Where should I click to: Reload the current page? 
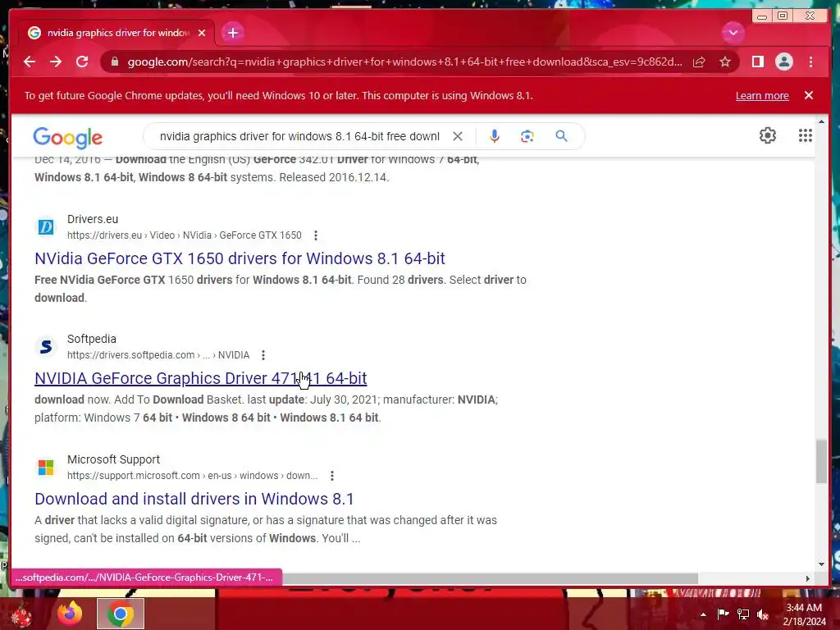[x=82, y=62]
